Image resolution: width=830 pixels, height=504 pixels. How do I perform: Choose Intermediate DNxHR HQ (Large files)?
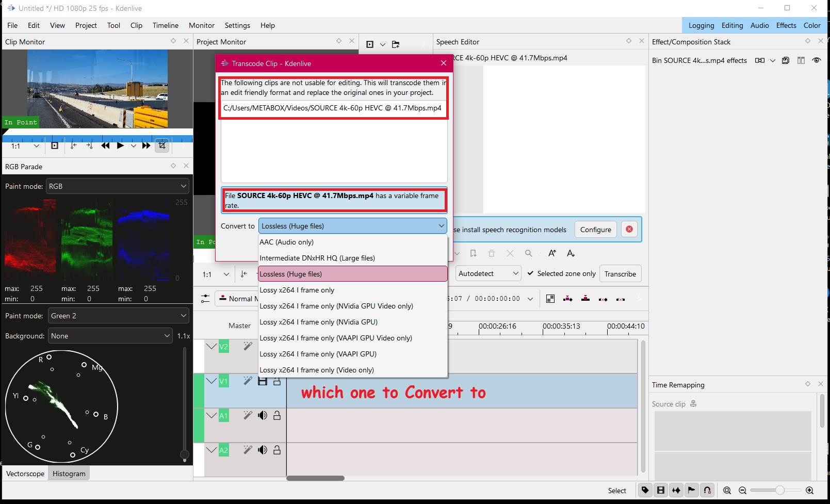click(352, 258)
